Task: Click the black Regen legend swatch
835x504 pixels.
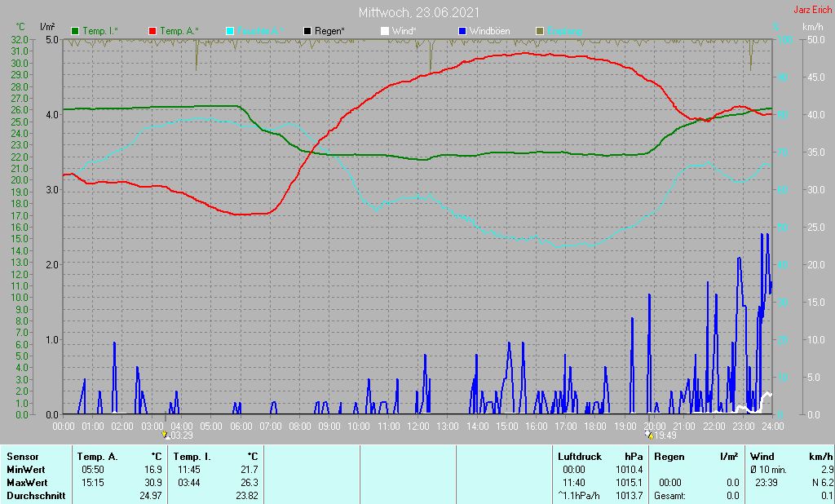Action: (x=307, y=31)
